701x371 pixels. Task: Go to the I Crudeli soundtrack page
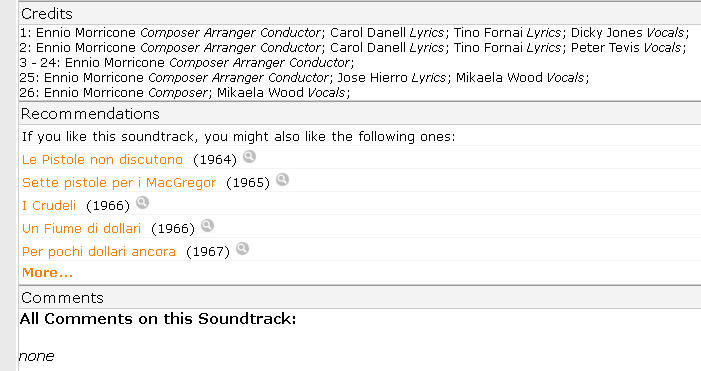point(49,206)
